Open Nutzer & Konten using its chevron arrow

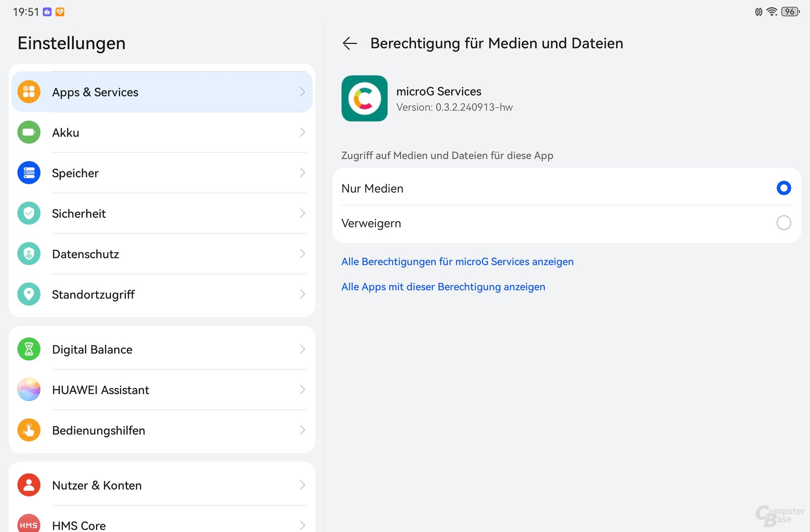click(x=302, y=485)
